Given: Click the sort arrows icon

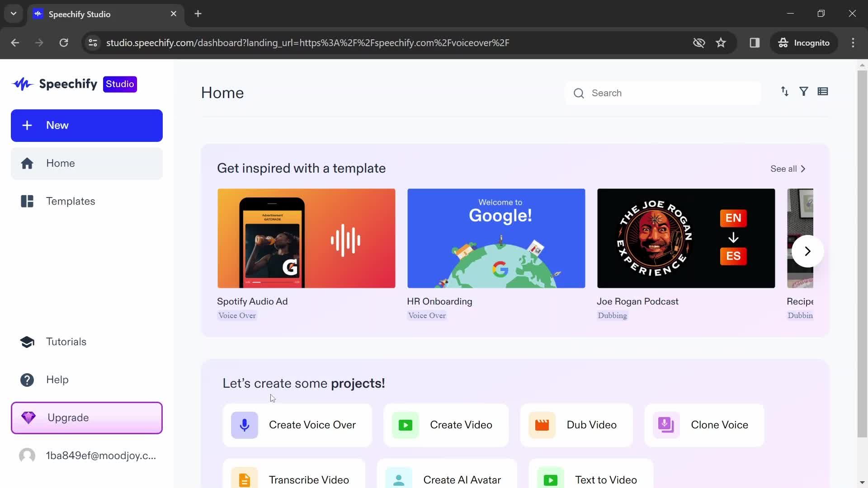Looking at the screenshot, I should coord(785,92).
